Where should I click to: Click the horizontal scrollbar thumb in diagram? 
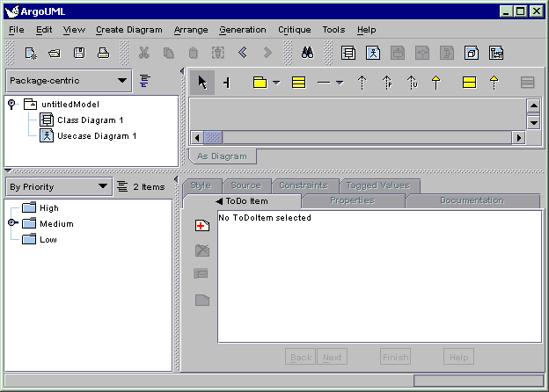click(213, 137)
